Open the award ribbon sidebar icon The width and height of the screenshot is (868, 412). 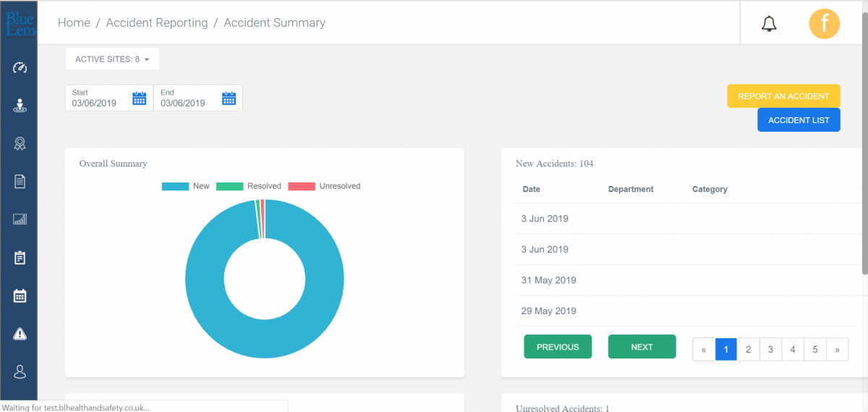[20, 143]
